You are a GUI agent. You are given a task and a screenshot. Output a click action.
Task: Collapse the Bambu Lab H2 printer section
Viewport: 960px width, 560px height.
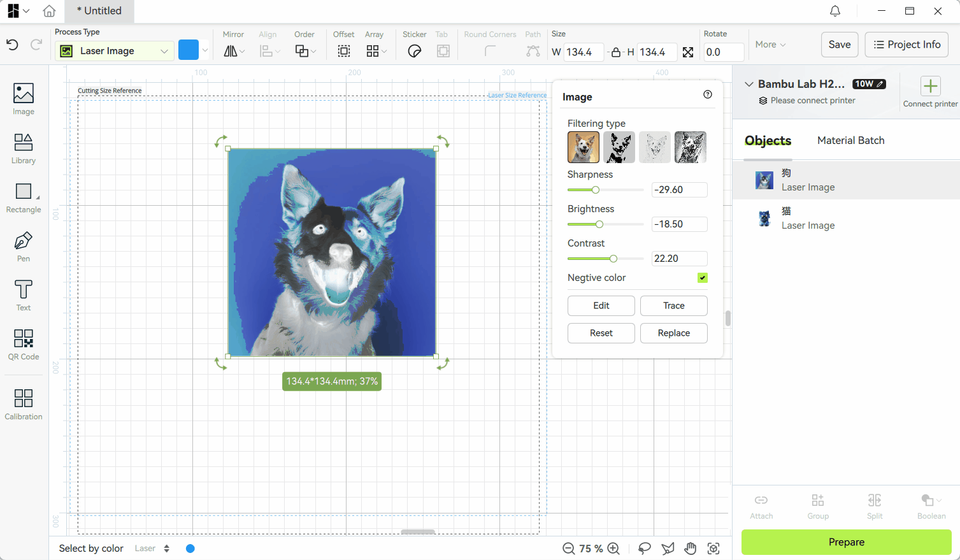[x=749, y=84]
